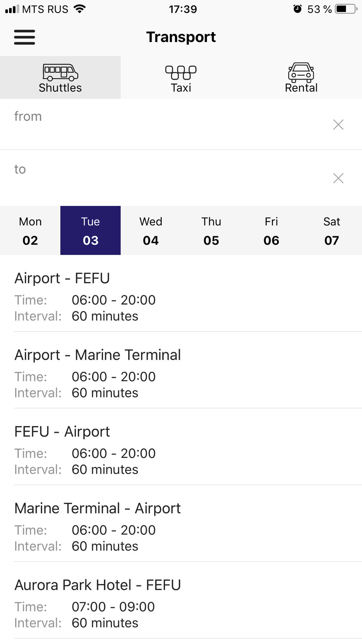The image size is (362, 644).
Task: Open the Rental car icon tab
Action: click(x=301, y=78)
